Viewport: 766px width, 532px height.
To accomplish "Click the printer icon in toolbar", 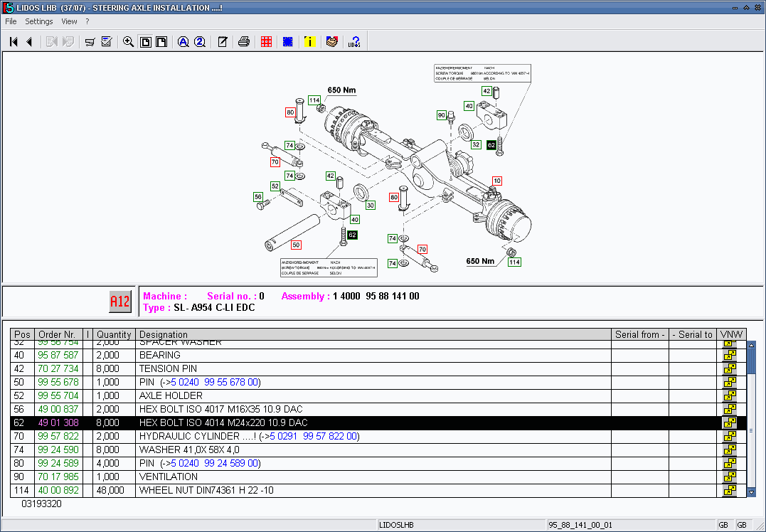I will (244, 42).
